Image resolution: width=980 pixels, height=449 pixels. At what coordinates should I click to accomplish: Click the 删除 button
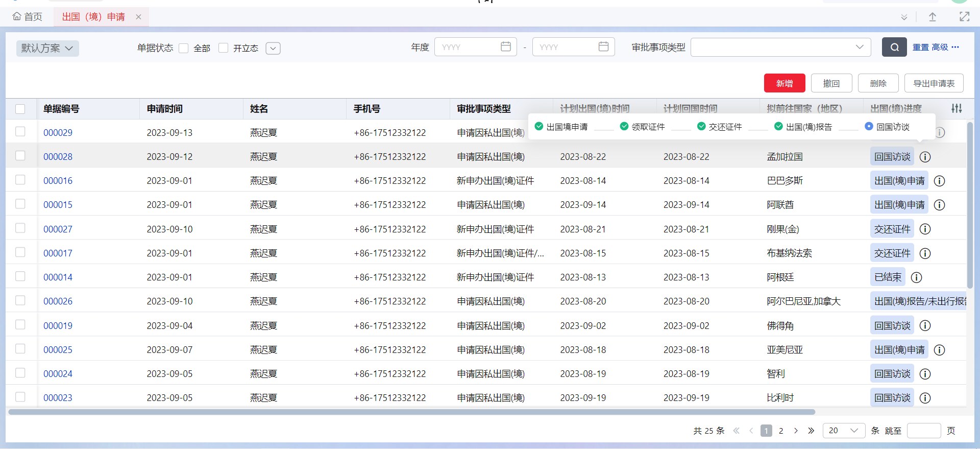coord(878,83)
